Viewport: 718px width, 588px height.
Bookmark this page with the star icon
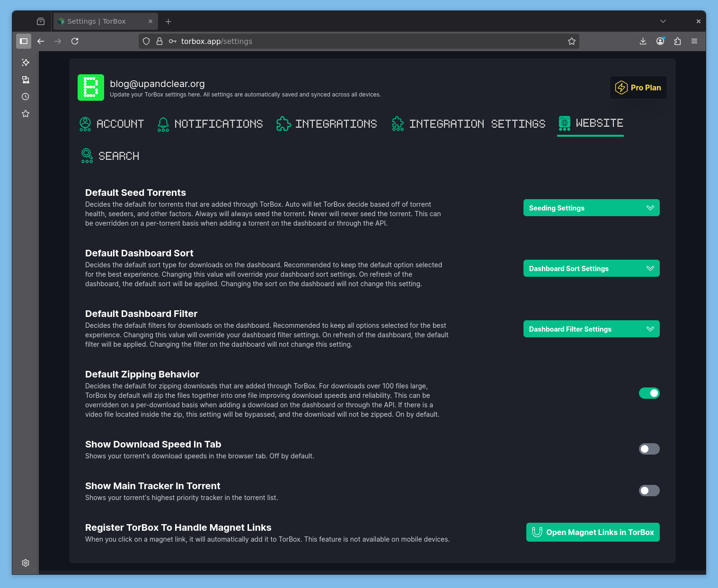coord(572,41)
